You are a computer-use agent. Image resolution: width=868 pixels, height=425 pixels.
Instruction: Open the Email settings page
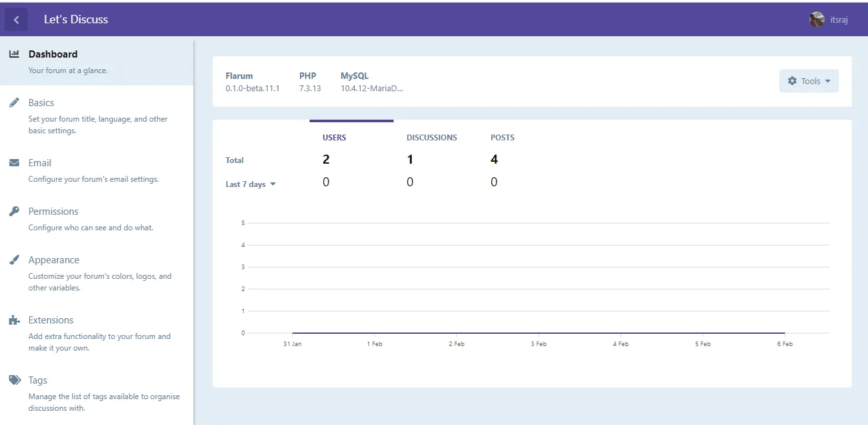tap(96, 170)
